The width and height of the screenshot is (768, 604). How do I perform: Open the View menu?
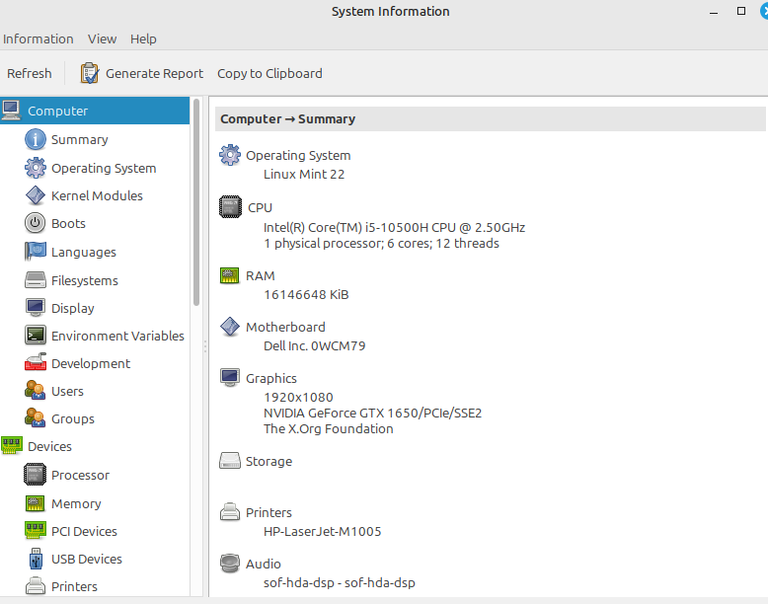tap(102, 39)
